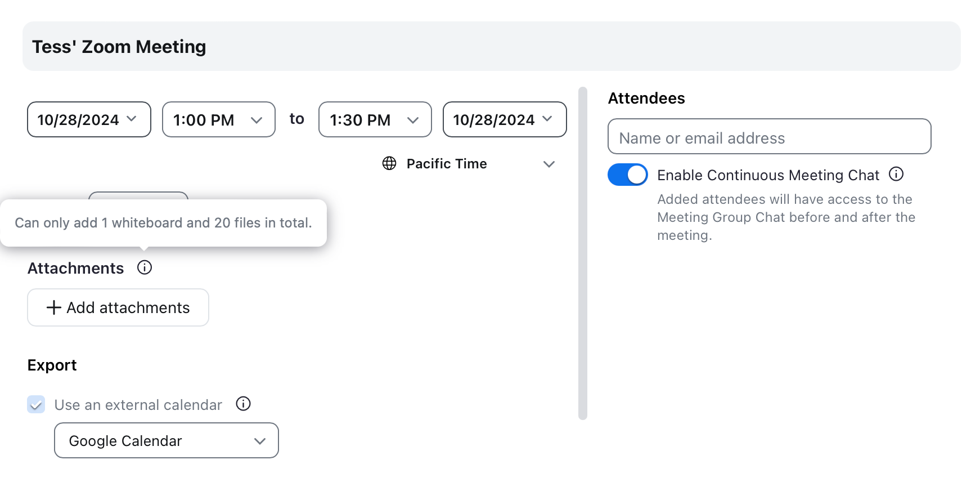Screen dimensions: 980x491
Task: Toggle Enable Continuous Meeting Chat switch
Action: pos(628,175)
